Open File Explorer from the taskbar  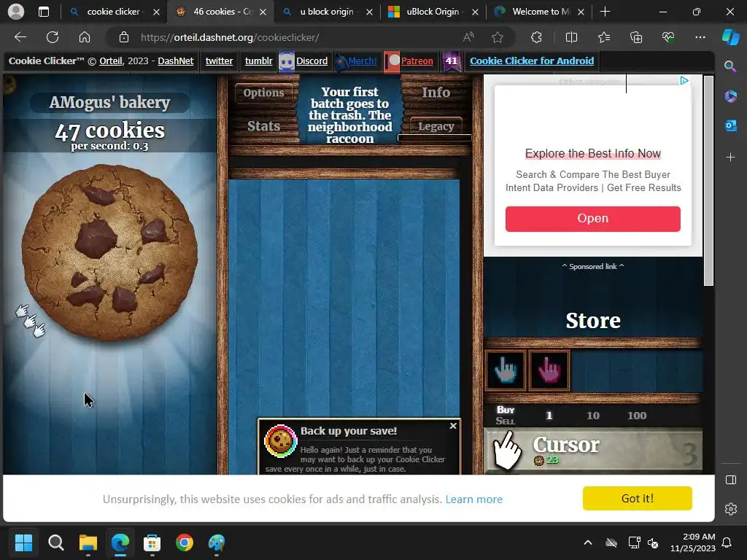(88, 542)
